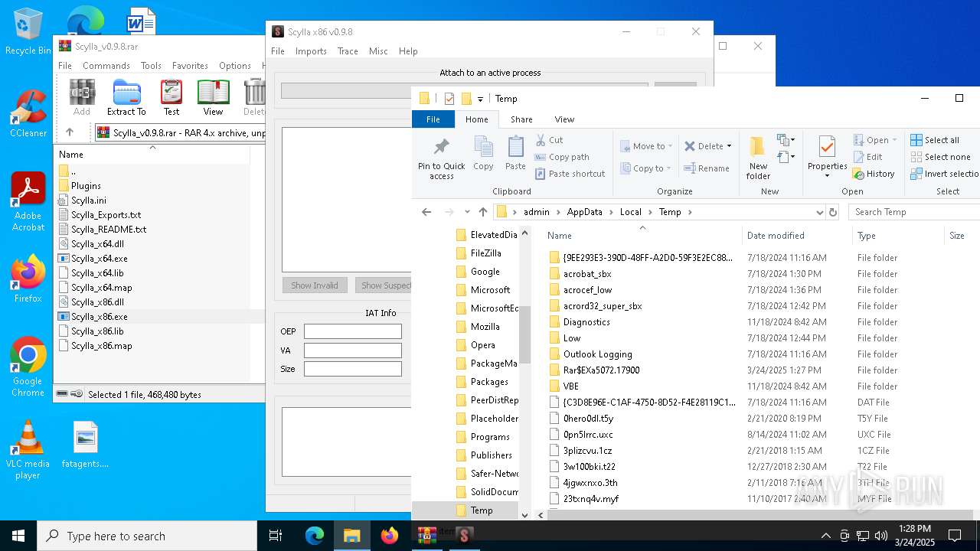Click the Windows Start button
This screenshot has width=980, height=551.
18,536
